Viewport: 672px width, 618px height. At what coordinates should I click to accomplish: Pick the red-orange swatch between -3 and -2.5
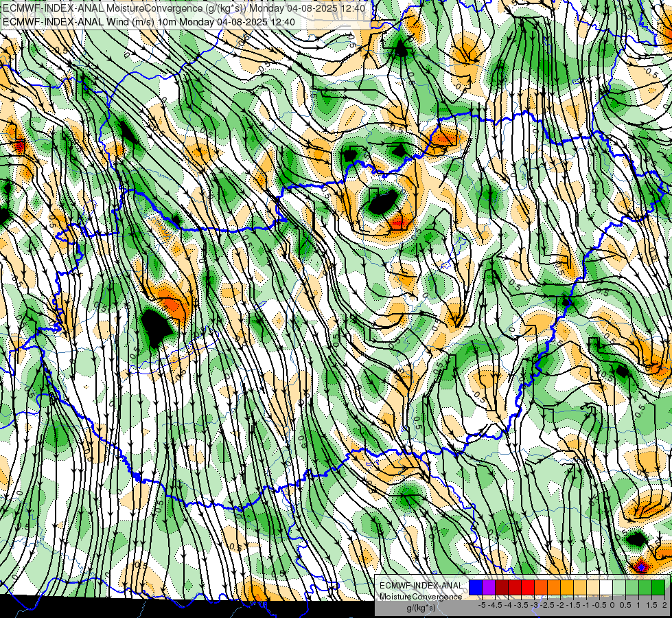(541, 587)
